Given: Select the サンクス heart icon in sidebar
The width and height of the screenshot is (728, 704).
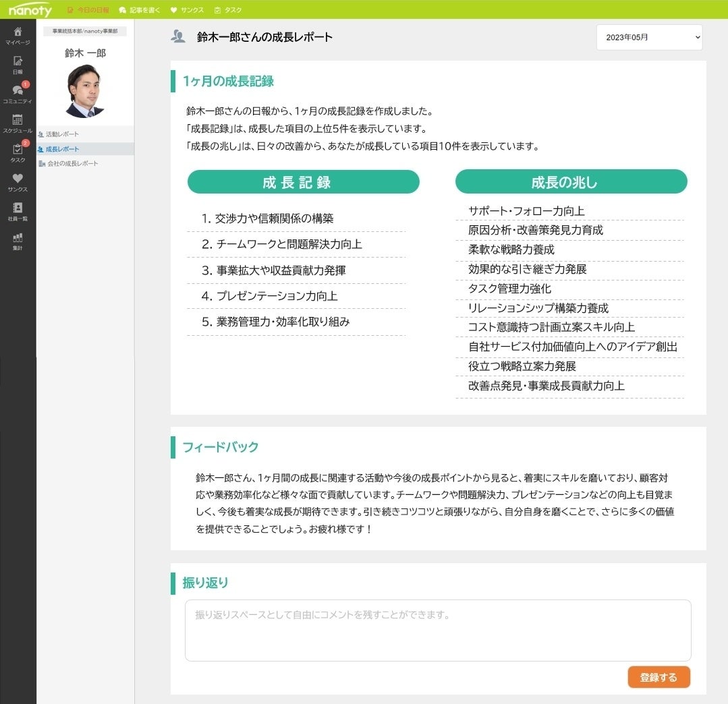Looking at the screenshot, I should coord(18,181).
